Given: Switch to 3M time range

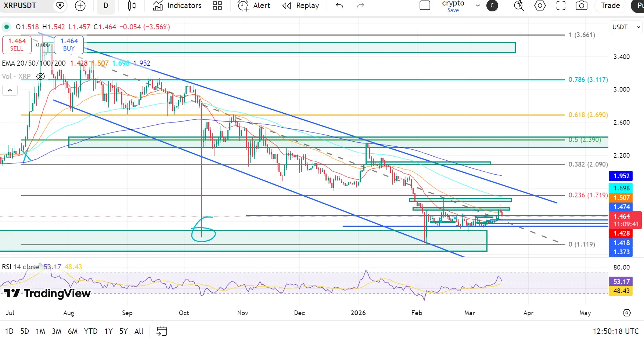Looking at the screenshot, I should tap(57, 331).
